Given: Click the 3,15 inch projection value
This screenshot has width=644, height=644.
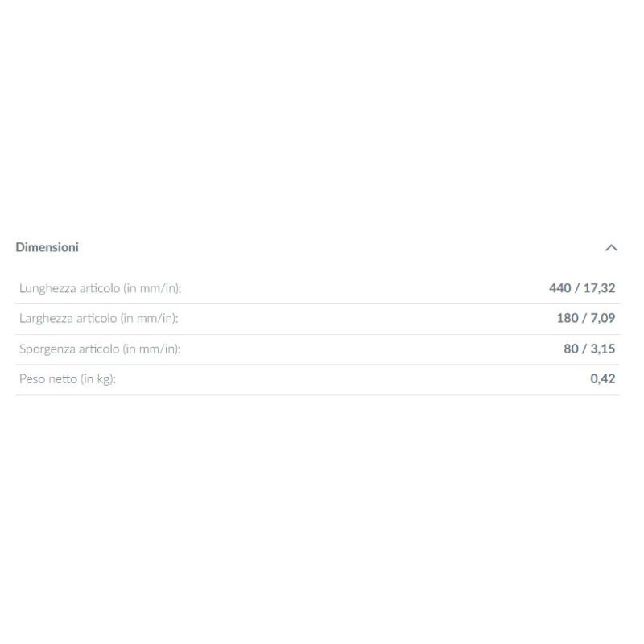Looking at the screenshot, I should click(x=602, y=349).
